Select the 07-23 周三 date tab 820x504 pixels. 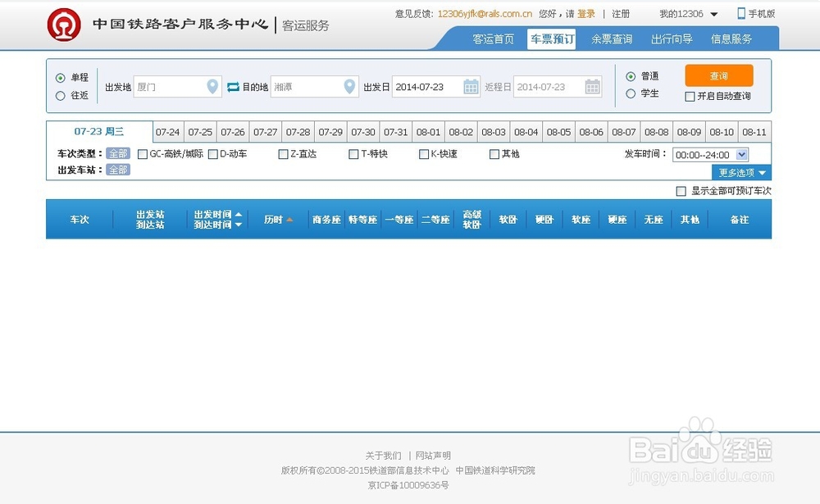point(99,132)
